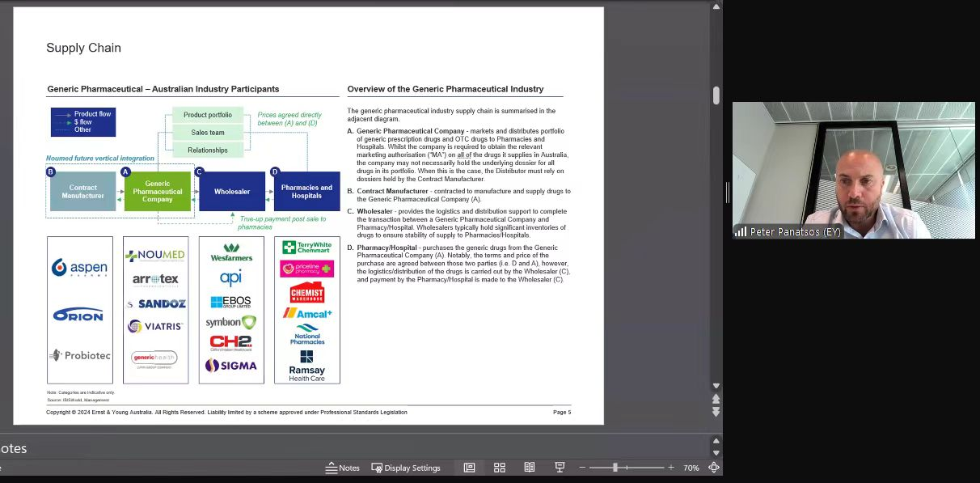Click the generic health logo
980x483 pixels.
pos(154,358)
